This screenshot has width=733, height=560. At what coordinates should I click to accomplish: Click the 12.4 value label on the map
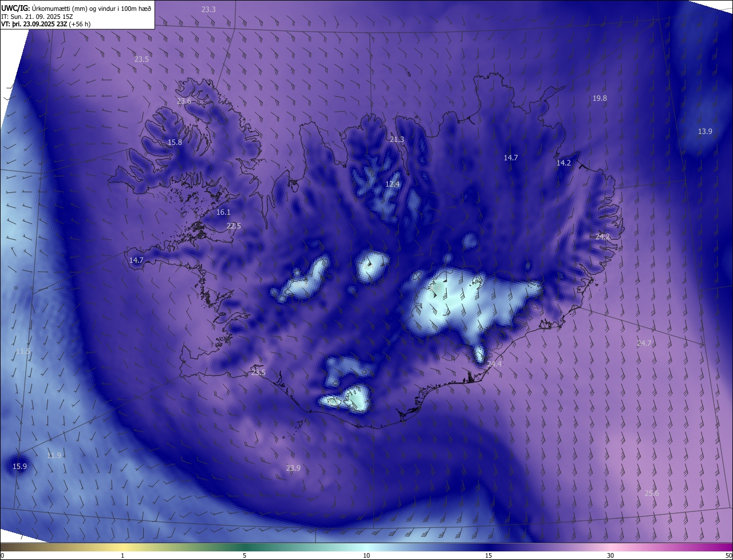coord(392,184)
